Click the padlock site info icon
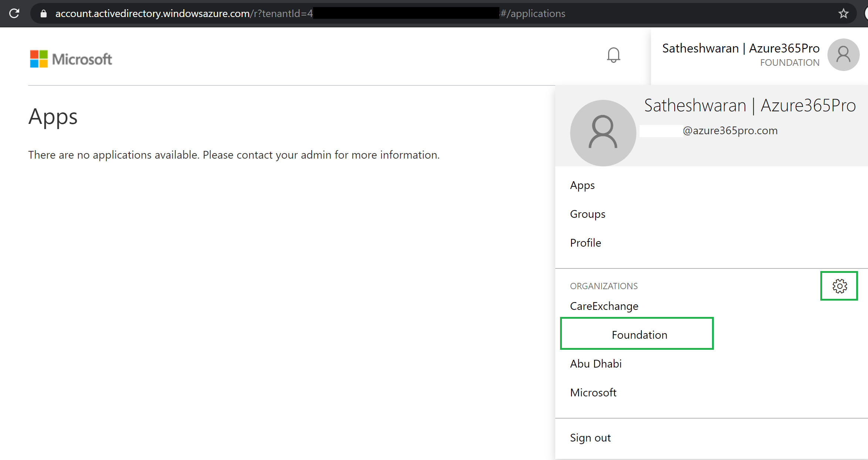The image size is (868, 460). click(44, 14)
